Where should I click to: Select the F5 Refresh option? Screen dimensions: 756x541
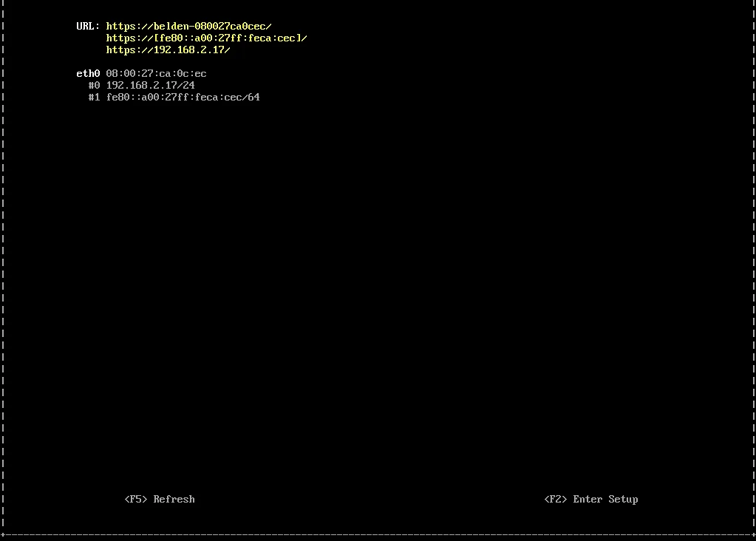click(x=160, y=499)
